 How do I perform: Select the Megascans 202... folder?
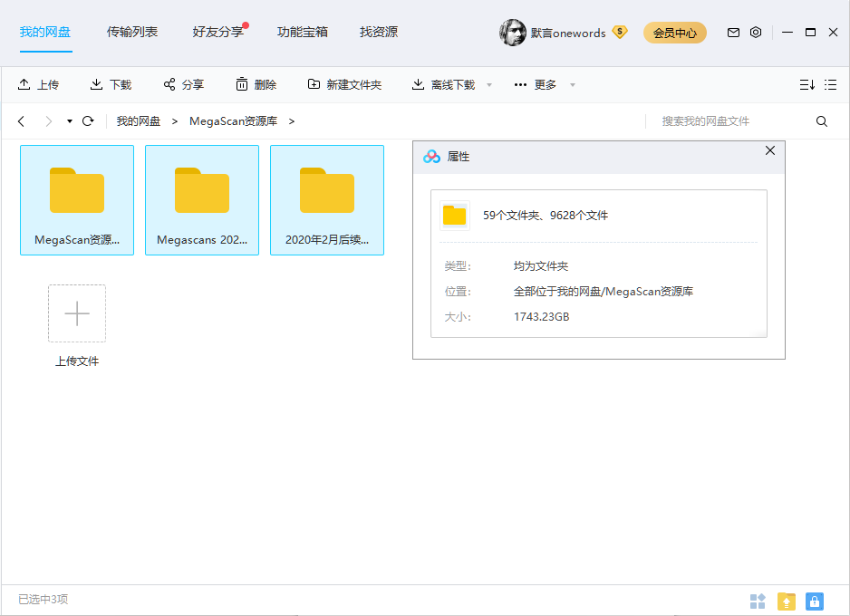202,200
